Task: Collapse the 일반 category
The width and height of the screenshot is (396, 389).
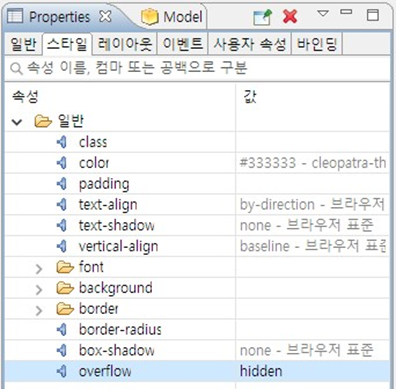Action: (17, 122)
